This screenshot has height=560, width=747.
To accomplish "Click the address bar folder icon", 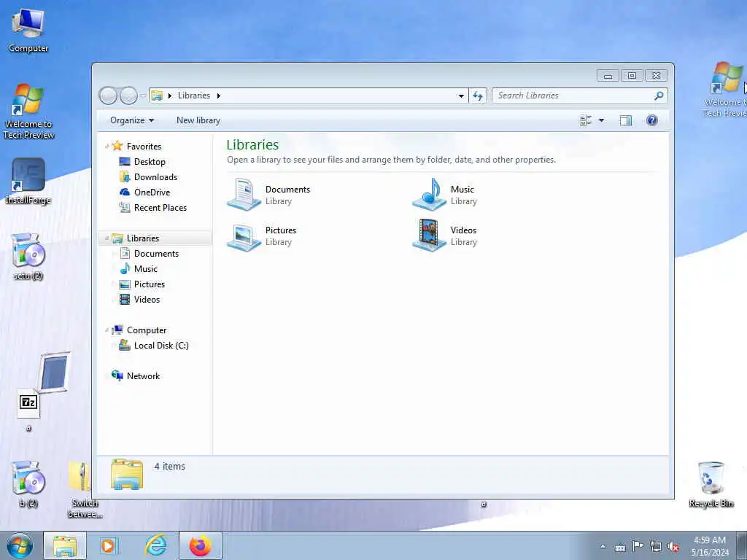I will [x=157, y=96].
